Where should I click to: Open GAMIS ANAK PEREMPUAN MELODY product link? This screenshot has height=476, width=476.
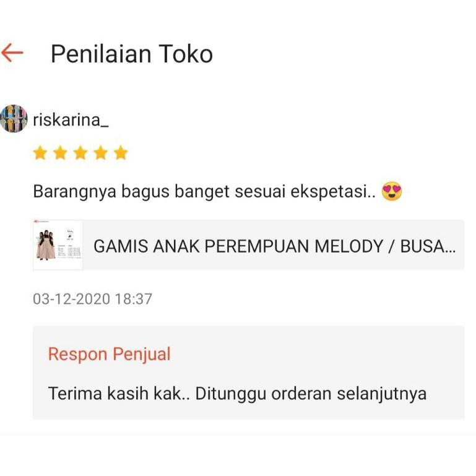click(249, 244)
